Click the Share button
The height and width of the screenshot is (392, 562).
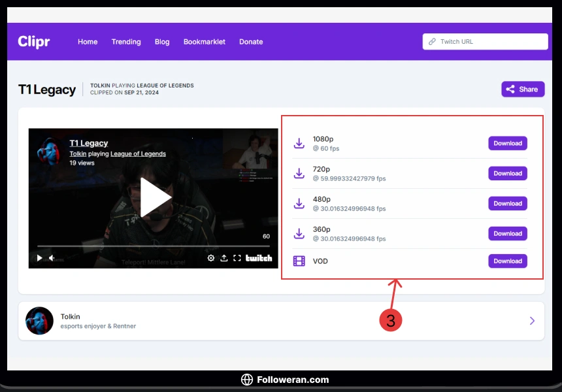point(522,90)
